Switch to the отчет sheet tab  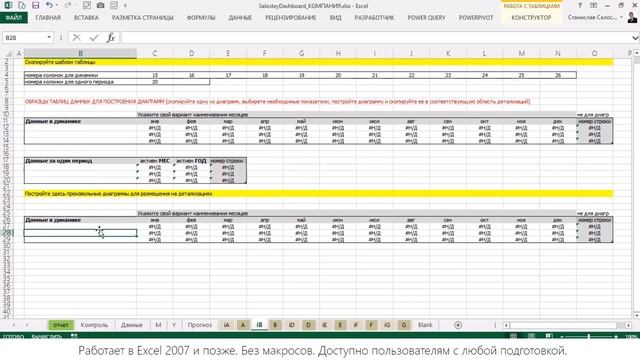click(x=61, y=325)
